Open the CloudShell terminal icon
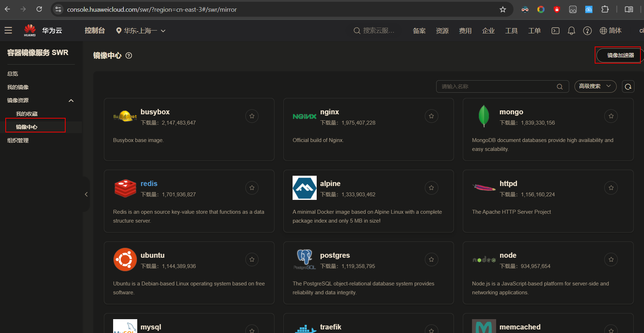Image resolution: width=644 pixels, height=333 pixels. [x=555, y=31]
